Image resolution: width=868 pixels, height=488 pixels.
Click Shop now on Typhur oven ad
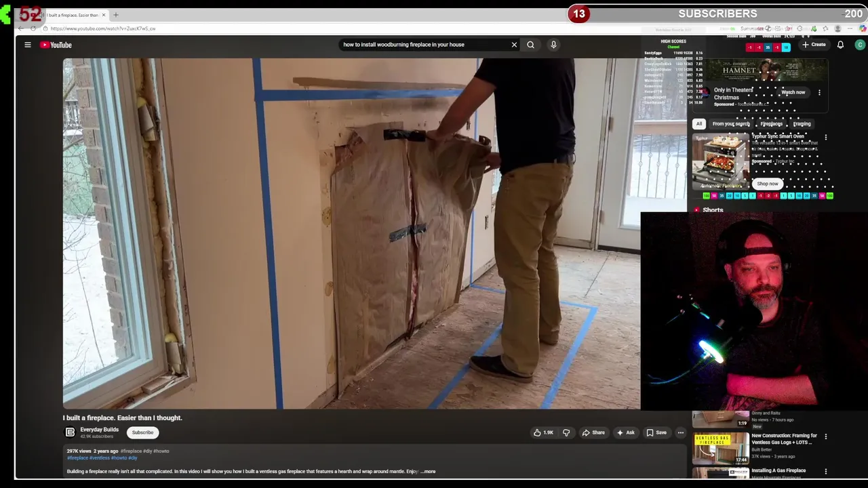(768, 184)
